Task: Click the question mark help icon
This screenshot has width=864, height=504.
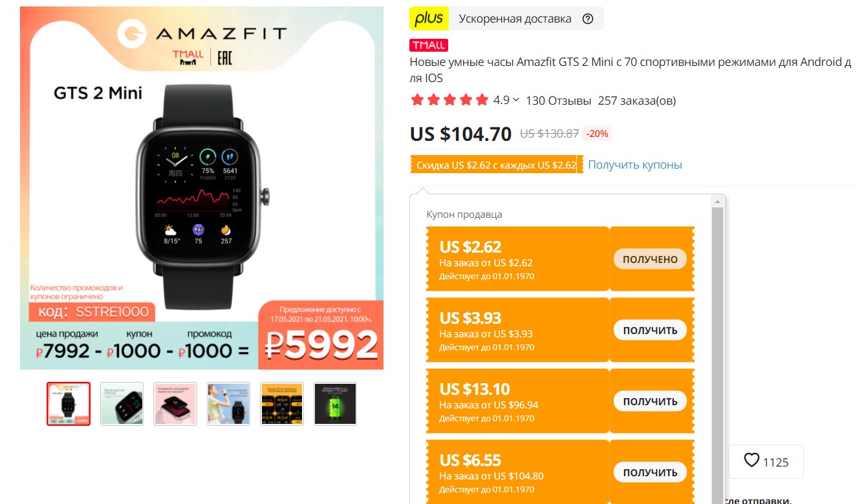Action: (587, 19)
